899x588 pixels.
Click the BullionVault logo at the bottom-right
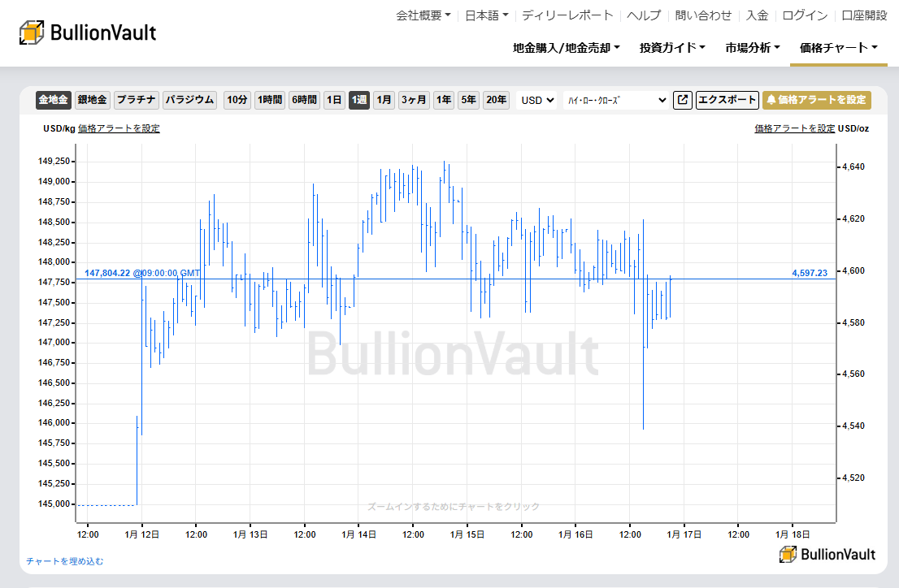tap(827, 555)
